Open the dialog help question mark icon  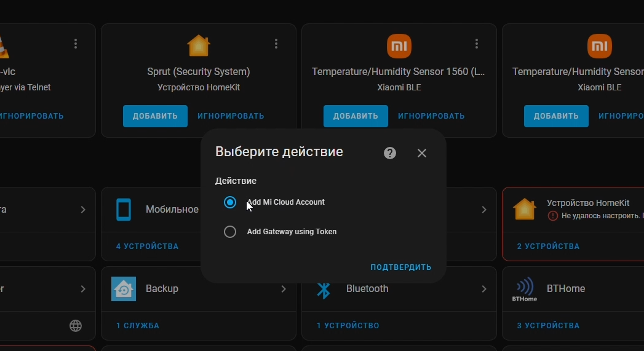[390, 153]
